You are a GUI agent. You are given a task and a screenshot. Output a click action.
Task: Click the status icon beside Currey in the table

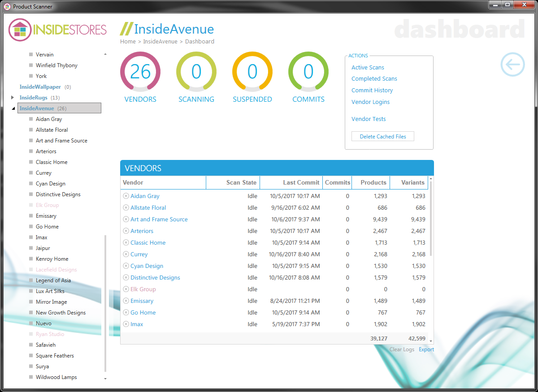pyautogui.click(x=126, y=254)
